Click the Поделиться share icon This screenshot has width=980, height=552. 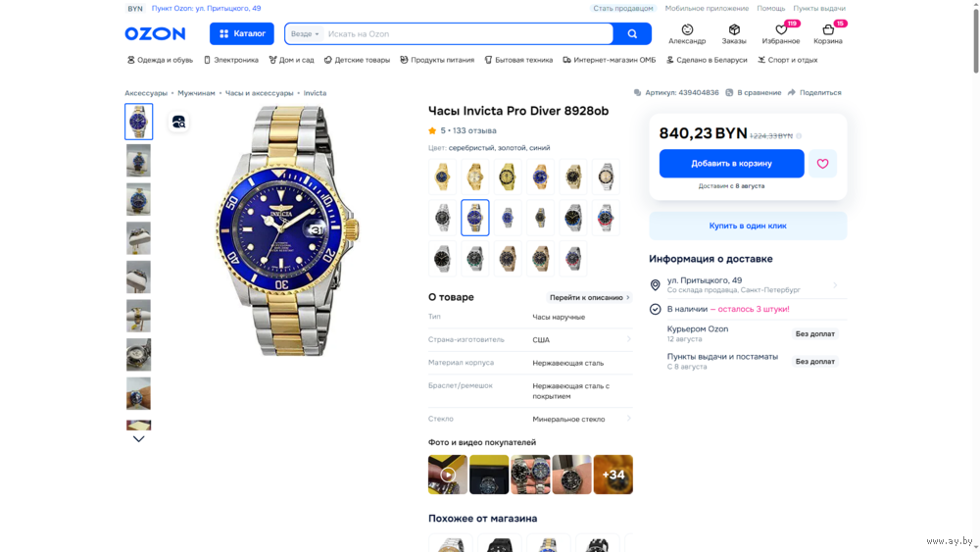pos(792,92)
